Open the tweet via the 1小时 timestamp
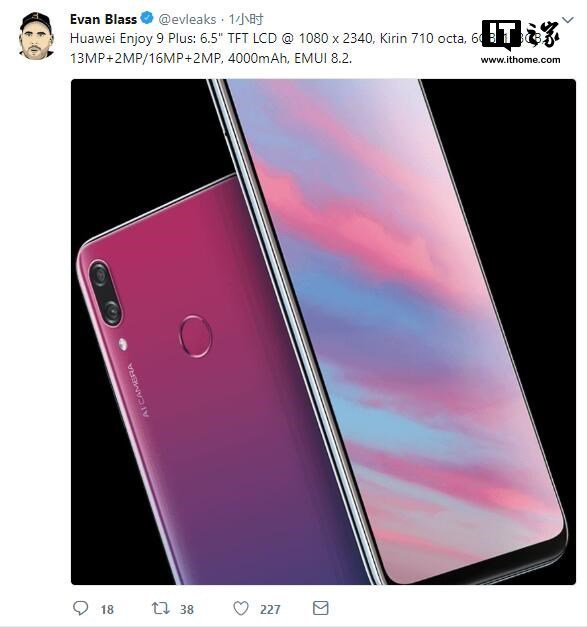 [x=246, y=19]
